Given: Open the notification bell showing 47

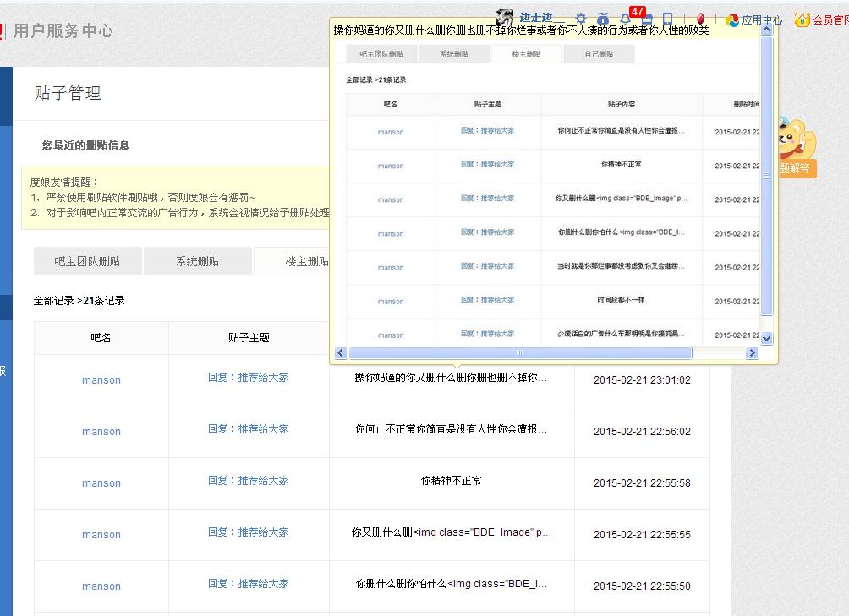Looking at the screenshot, I should click(x=625, y=18).
